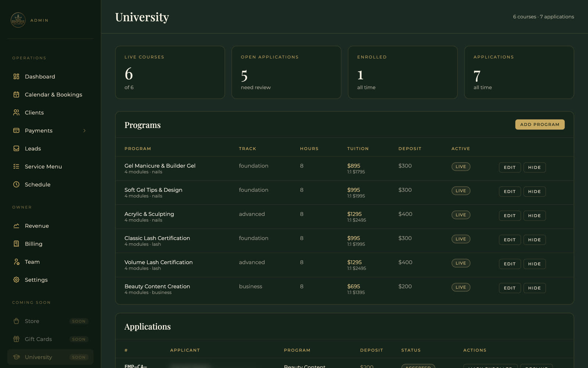
Task: Hide Classic Lash Certification program
Action: (534, 240)
